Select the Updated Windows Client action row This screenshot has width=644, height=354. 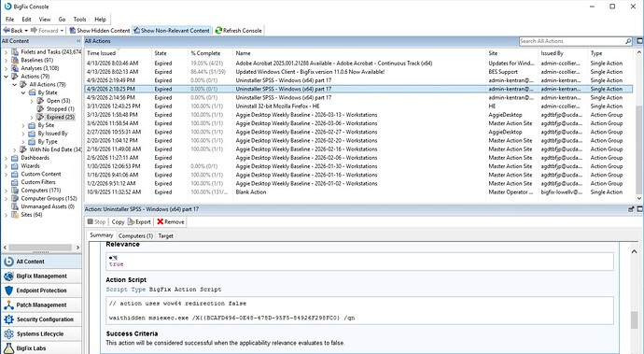click(358, 72)
